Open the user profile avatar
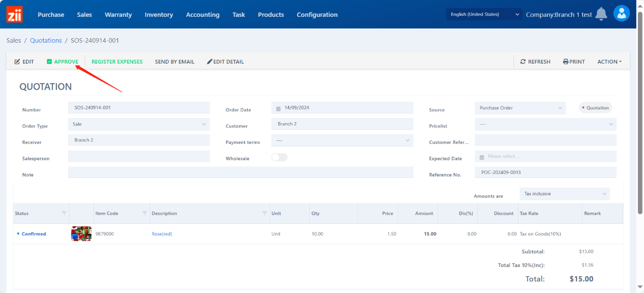This screenshot has width=644, height=293. click(621, 14)
